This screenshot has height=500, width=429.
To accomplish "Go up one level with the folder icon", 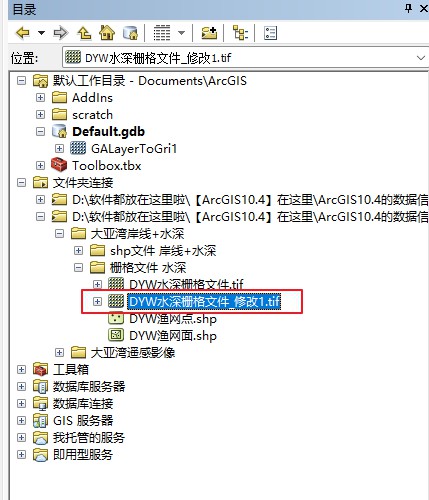I will tap(84, 33).
